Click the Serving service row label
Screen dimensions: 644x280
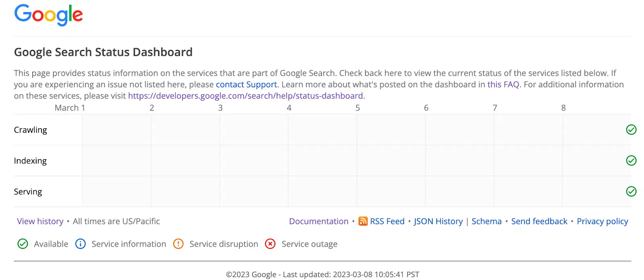28,192
